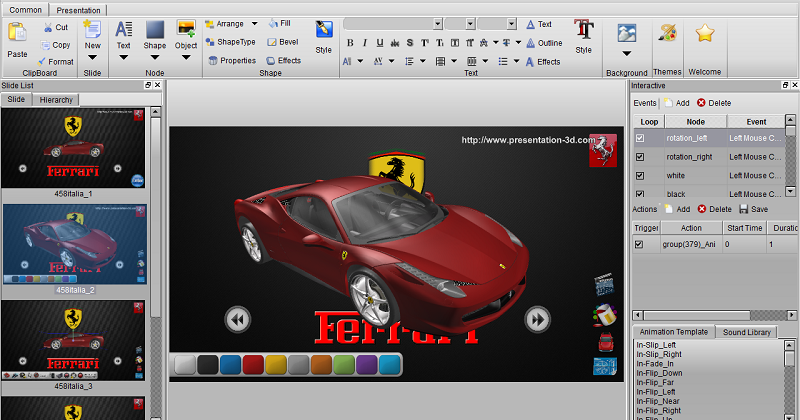
Task: Toggle Loop checkbox for rotation_left
Action: [640, 138]
